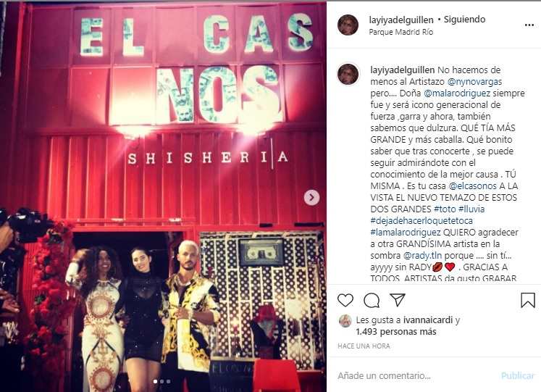Open layiyadelguillen profile picture in header

(348, 25)
